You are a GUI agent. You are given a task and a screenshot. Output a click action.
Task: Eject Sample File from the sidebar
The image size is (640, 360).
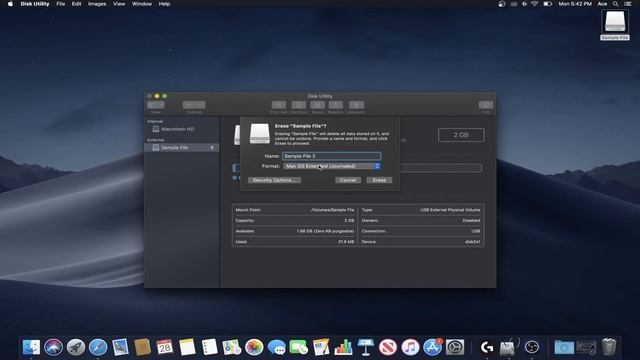tap(212, 147)
